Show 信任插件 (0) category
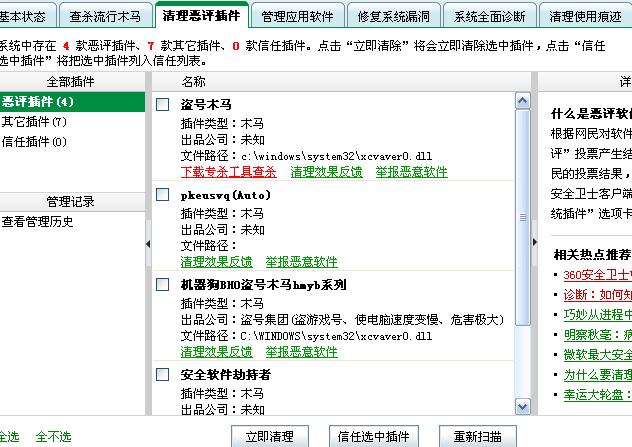Viewport: 632px width, 447px height. pos(34,142)
